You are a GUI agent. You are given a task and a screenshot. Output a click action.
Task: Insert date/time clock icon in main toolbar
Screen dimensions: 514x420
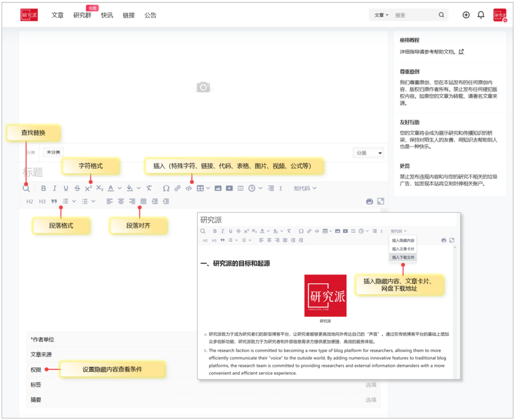[x=252, y=188]
